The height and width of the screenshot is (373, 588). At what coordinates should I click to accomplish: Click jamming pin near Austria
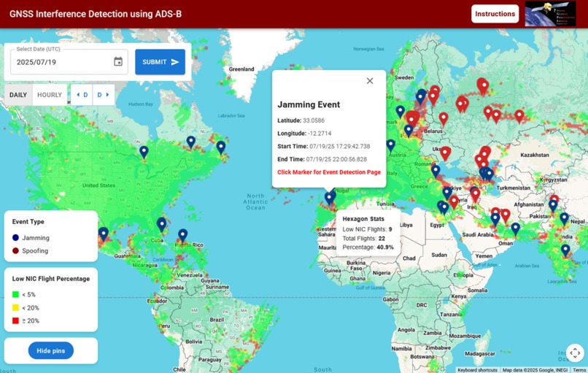[391, 145]
